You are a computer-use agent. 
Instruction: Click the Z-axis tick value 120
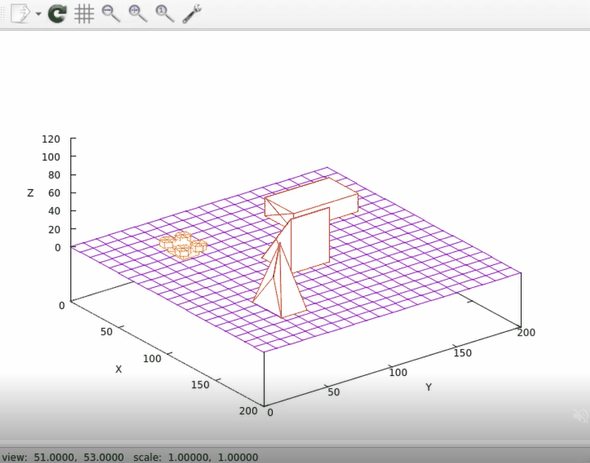tap(51, 139)
